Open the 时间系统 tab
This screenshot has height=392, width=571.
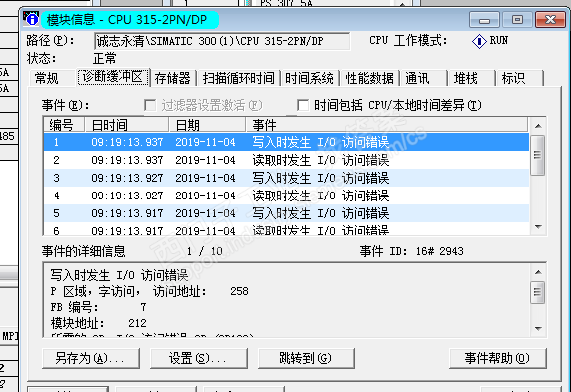[x=309, y=78]
